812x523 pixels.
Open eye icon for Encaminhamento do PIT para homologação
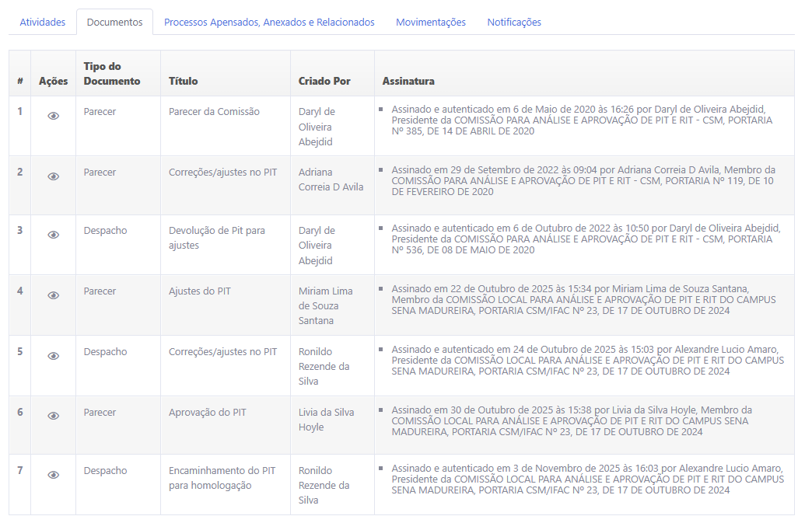click(53, 475)
